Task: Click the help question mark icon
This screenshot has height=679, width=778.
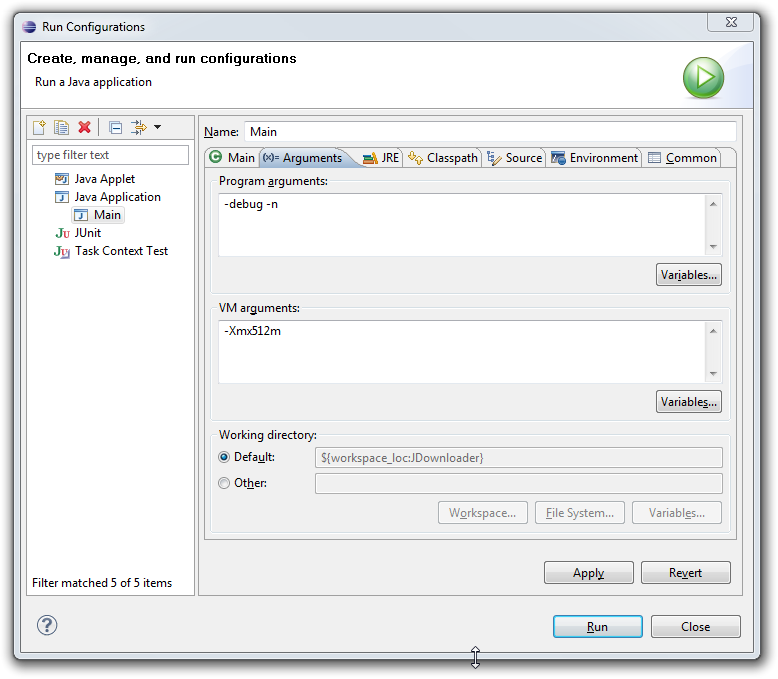Action: (x=47, y=625)
